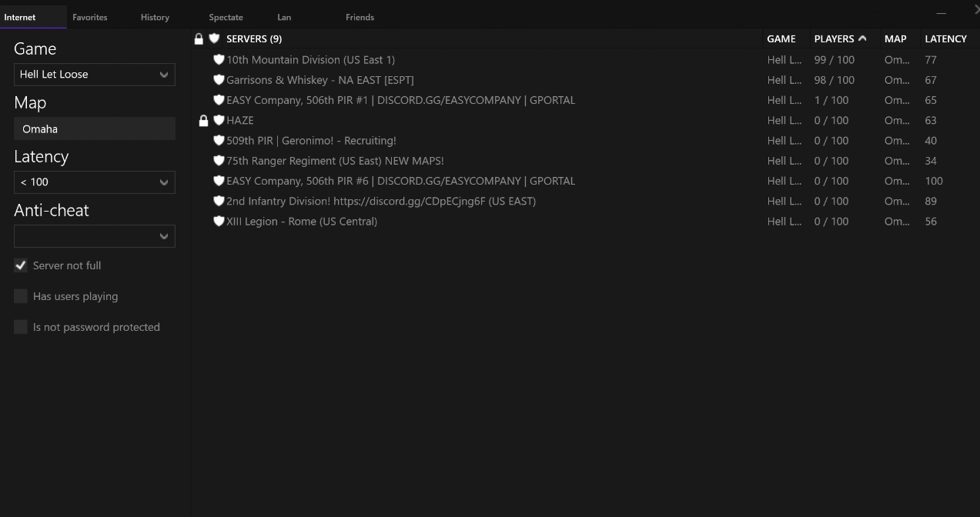Enable the Has users playing filter
This screenshot has width=980, height=517.
coord(21,296)
